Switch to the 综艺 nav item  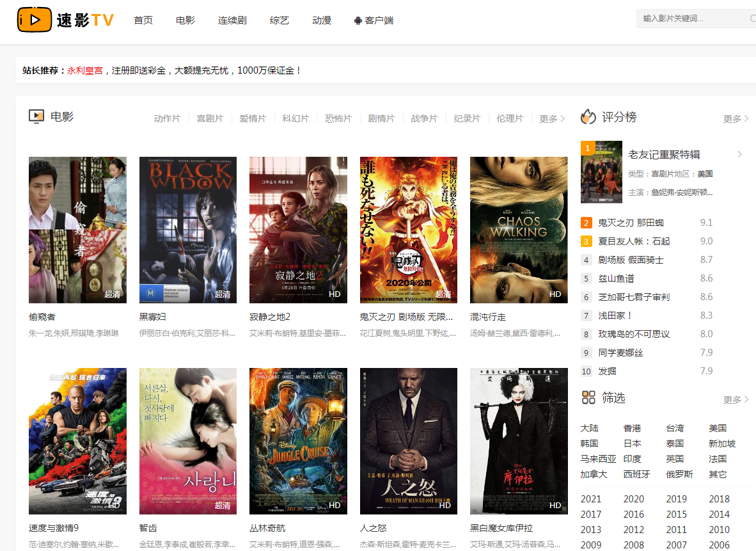pos(279,20)
